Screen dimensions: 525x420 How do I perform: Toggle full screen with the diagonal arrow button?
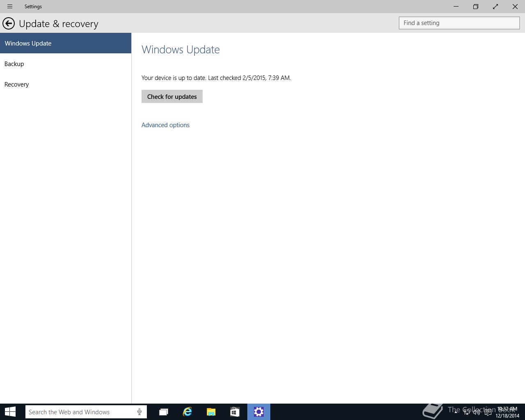click(495, 7)
